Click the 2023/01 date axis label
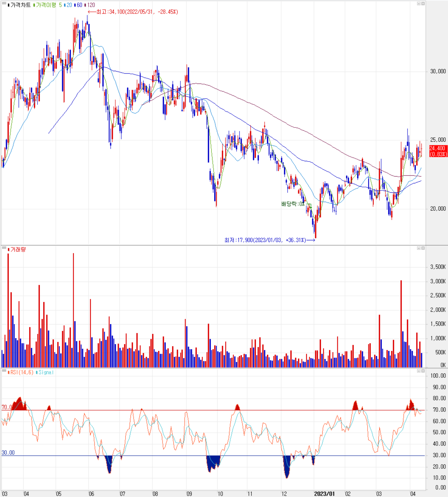Screen dimensions: 448x497 (324, 494)
